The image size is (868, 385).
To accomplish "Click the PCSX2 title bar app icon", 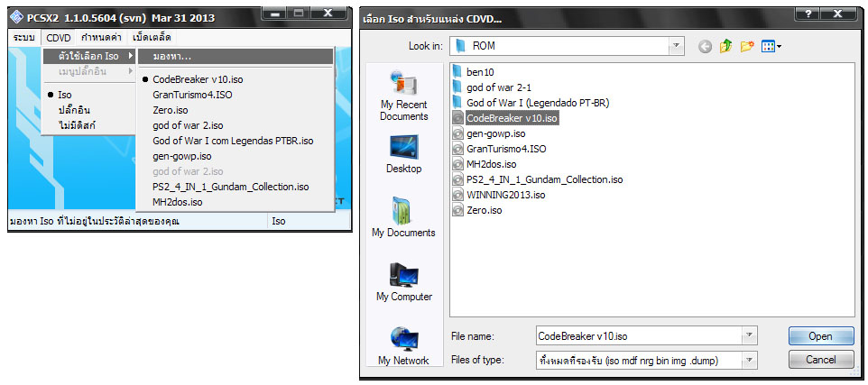I will (18, 18).
